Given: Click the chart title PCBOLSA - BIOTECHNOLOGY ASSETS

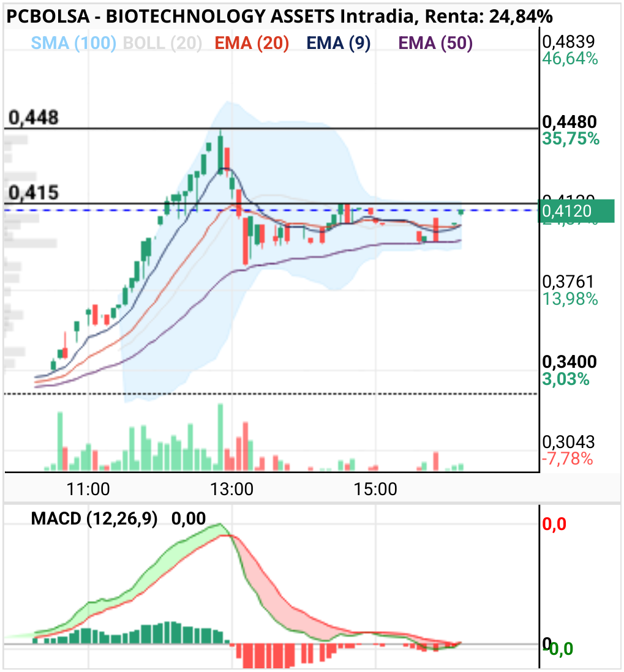Looking at the screenshot, I should [x=171, y=17].
